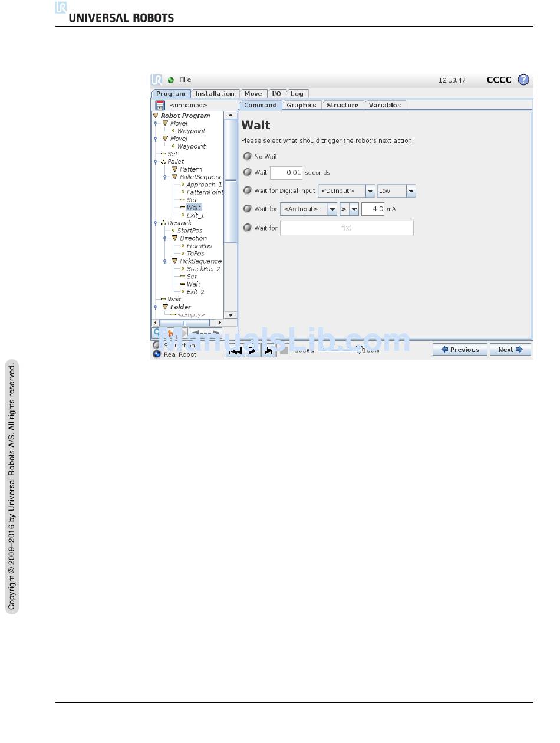Switch to the Graphics tab

tap(301, 105)
